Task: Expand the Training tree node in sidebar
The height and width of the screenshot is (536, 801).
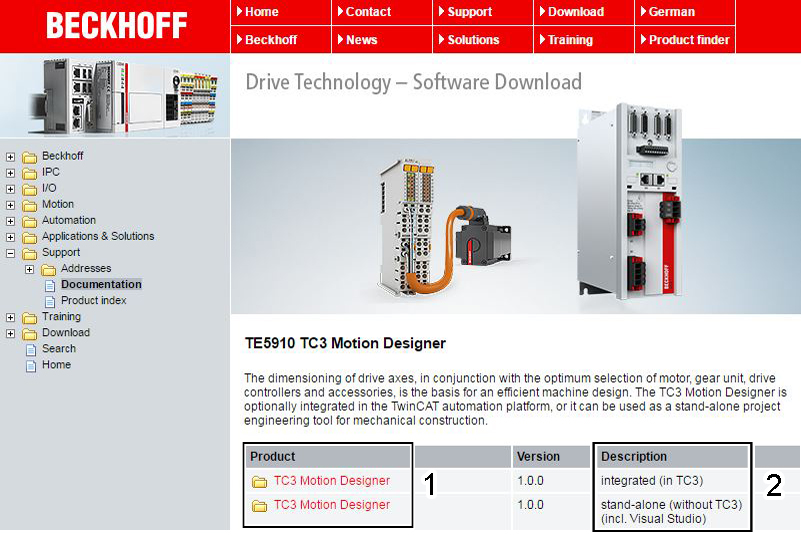Action: point(10,317)
